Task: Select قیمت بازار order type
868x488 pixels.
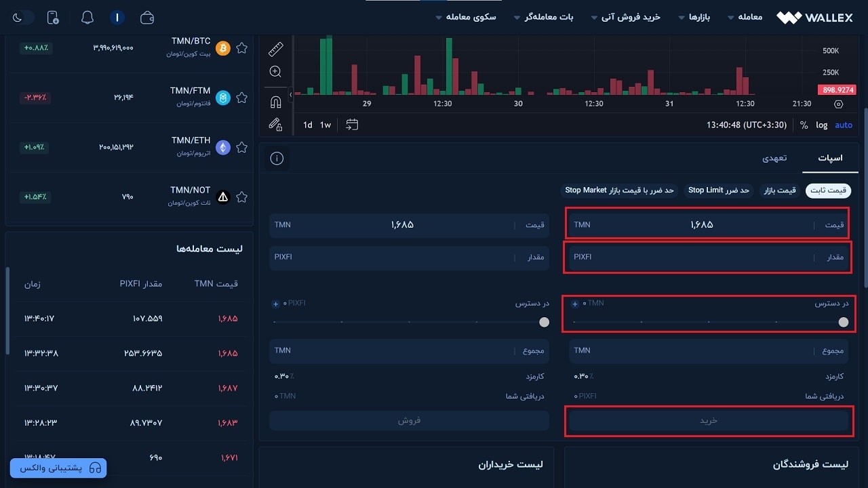Action: tap(780, 190)
